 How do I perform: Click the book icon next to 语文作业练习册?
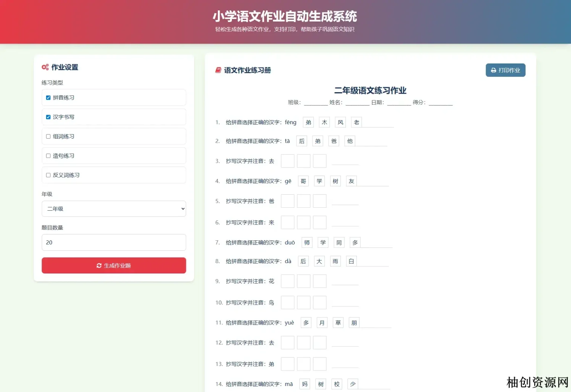(x=218, y=70)
